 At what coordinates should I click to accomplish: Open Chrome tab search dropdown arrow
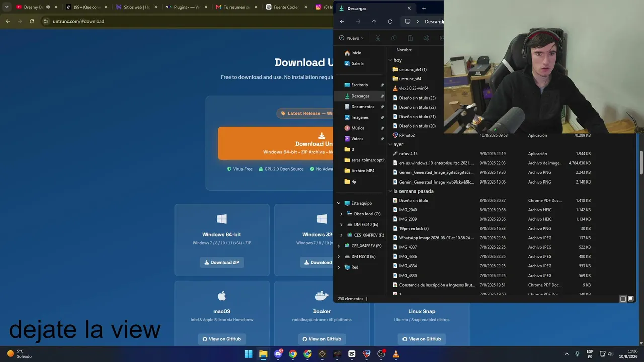(7, 7)
